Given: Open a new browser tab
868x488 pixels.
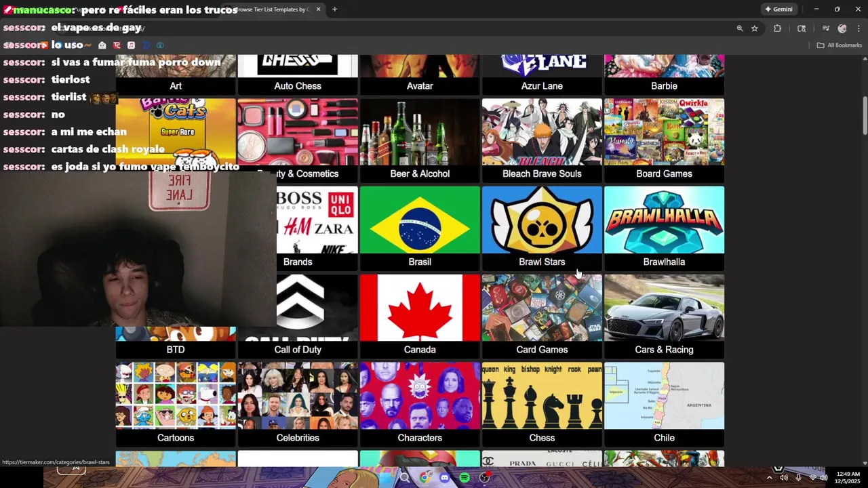Looking at the screenshot, I should [334, 9].
